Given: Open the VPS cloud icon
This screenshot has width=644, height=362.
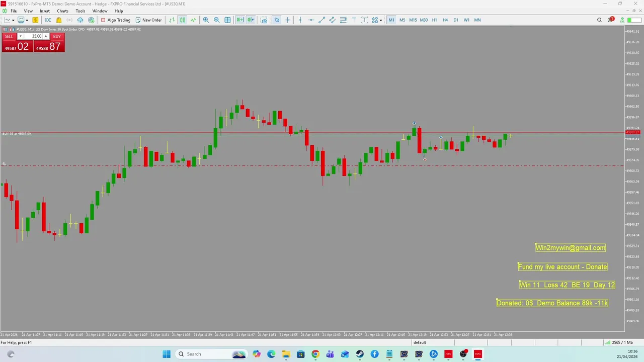Looking at the screenshot, I should [80, 20].
